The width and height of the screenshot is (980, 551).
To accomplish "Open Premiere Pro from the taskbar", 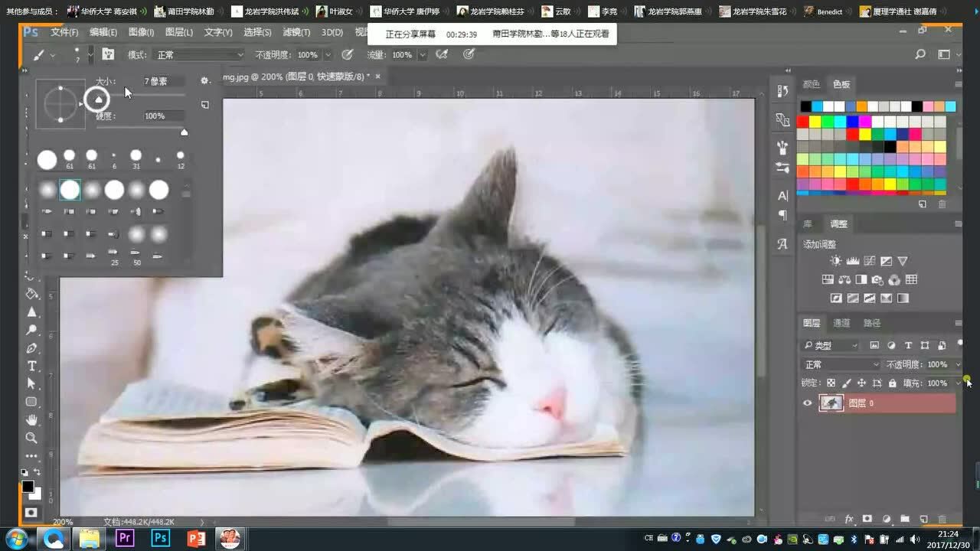I will pos(125,538).
